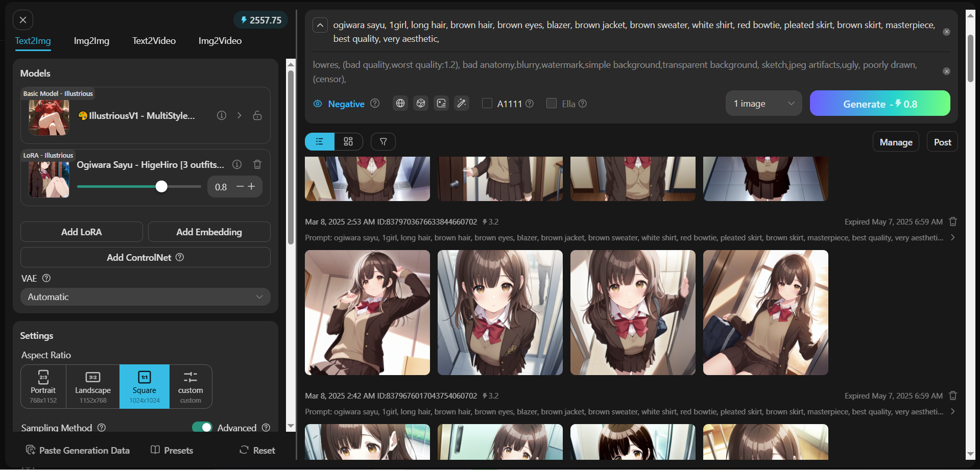The image size is (980, 470).
Task: Enable the Ella checkbox
Action: (x=552, y=104)
